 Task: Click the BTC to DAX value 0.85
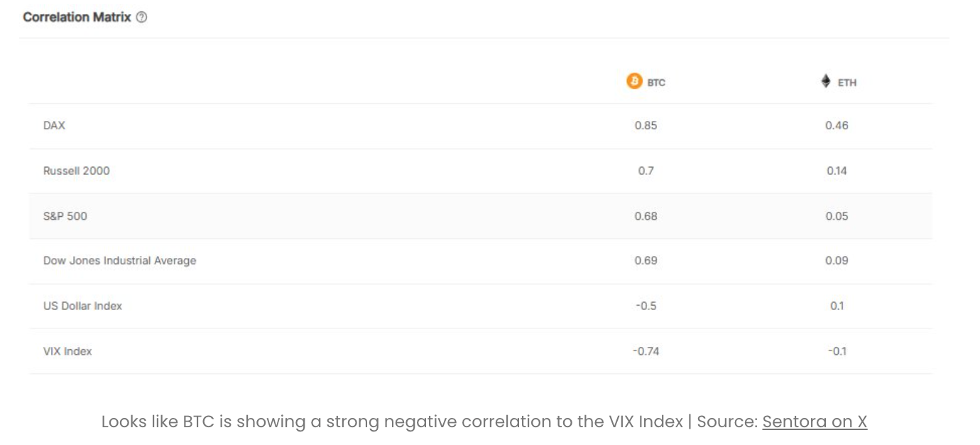646,125
